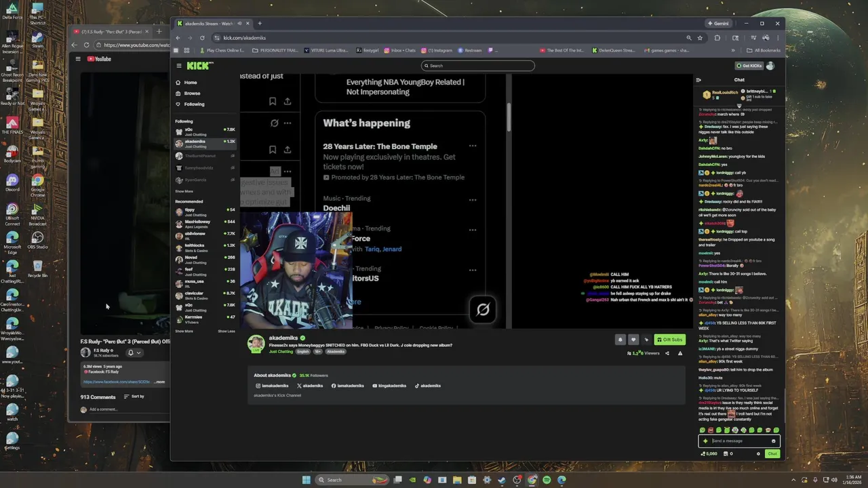
Task: Click Gift Subs button
Action: 669,340
